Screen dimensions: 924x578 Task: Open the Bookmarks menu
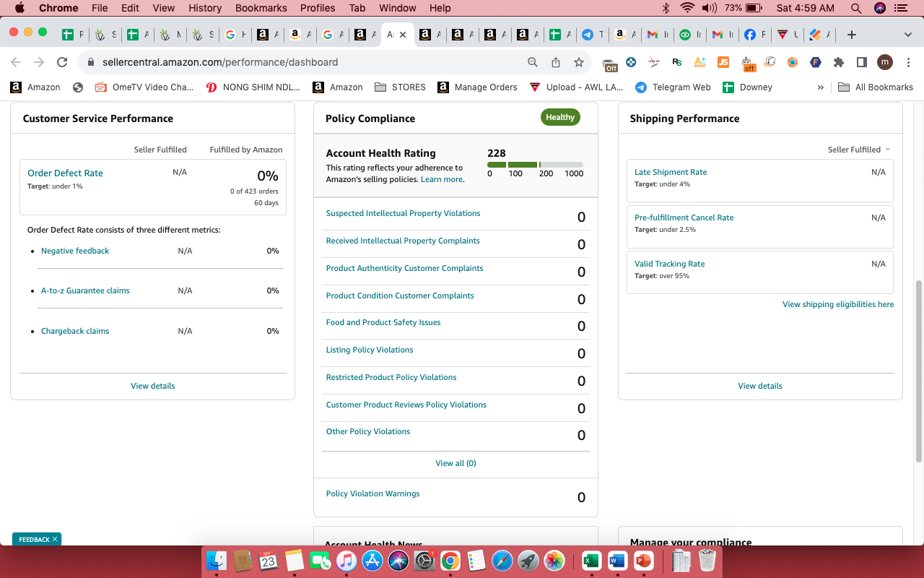pyautogui.click(x=261, y=8)
